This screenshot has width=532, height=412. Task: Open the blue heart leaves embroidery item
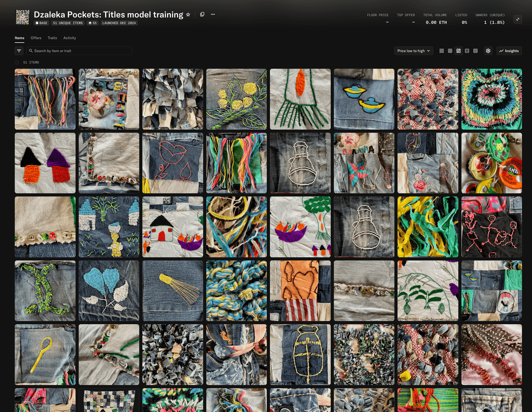tap(109, 291)
